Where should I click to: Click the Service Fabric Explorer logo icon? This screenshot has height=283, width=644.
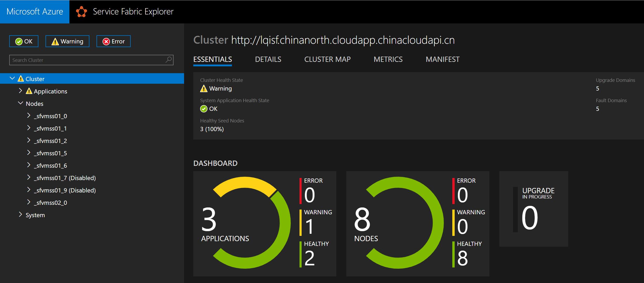pos(82,12)
